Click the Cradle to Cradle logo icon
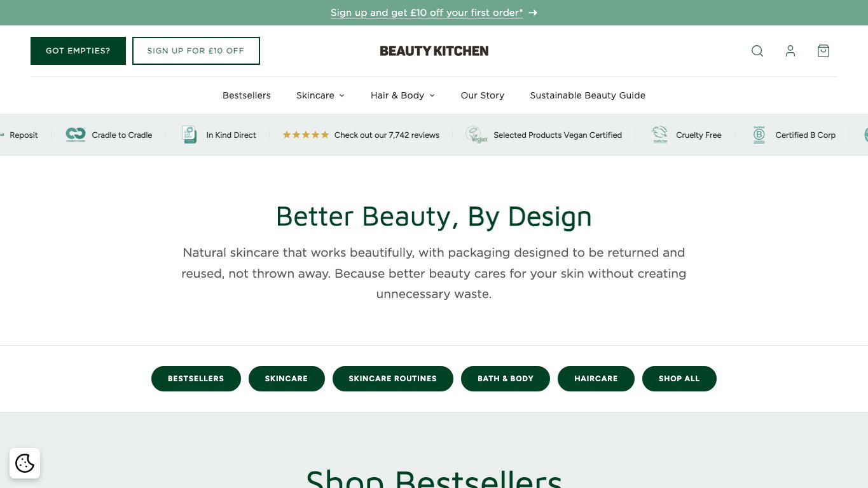This screenshot has width=868, height=488. click(76, 135)
